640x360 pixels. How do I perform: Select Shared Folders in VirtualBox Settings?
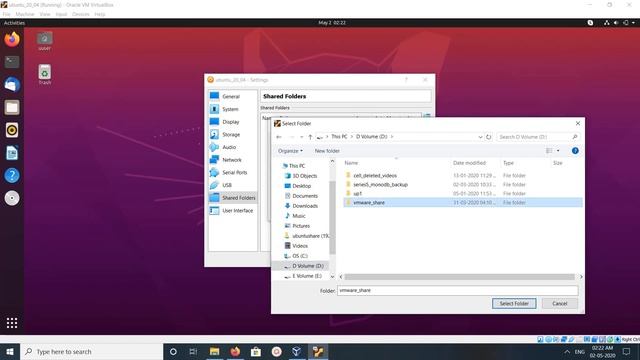pos(233,198)
